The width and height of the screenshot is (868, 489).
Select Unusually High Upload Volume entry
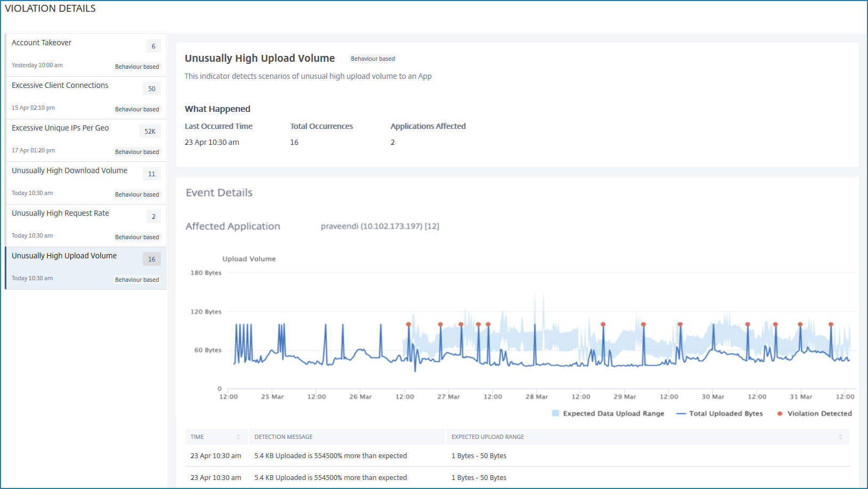86,268
